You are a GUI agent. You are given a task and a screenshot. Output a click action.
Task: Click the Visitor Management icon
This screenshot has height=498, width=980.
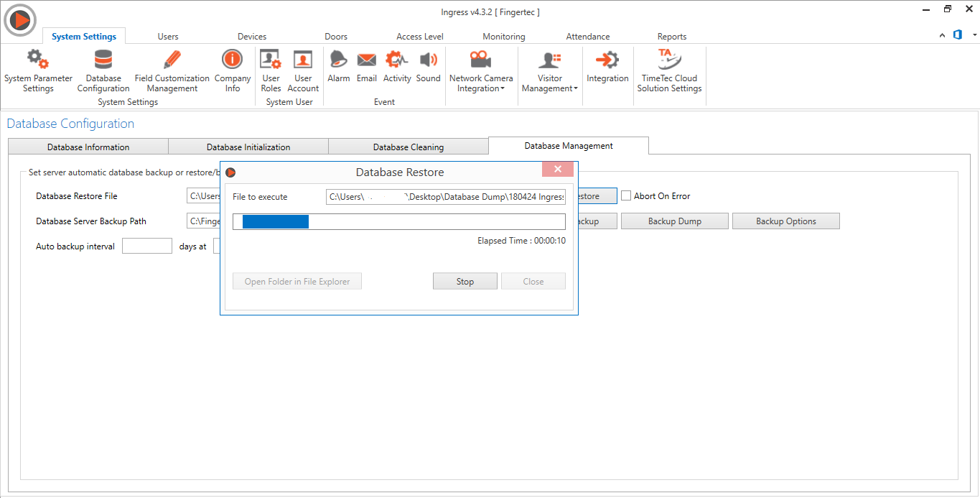pos(550,60)
